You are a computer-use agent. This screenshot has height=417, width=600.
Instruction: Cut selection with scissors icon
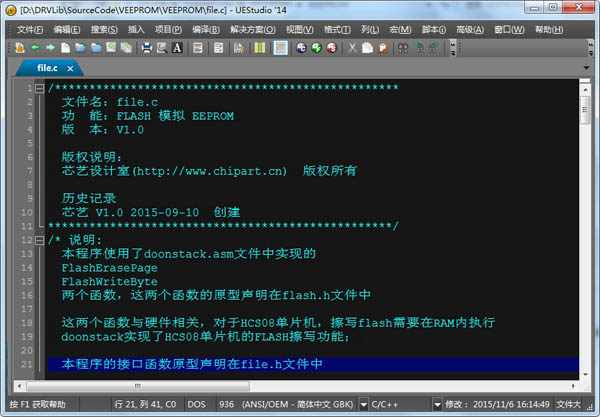(x=352, y=48)
